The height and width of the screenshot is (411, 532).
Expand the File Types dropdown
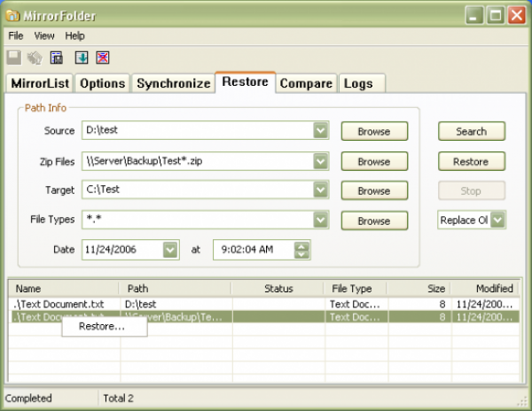point(321,220)
